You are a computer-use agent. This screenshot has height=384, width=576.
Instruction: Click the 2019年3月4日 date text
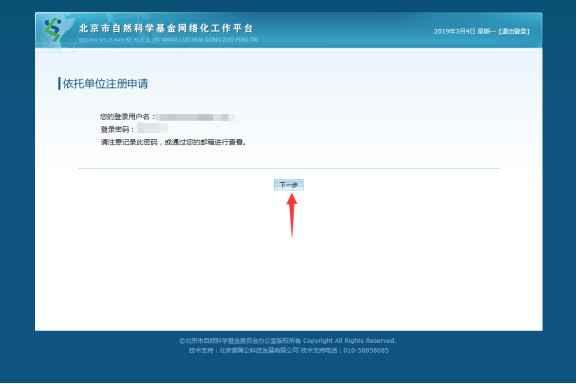point(454,32)
